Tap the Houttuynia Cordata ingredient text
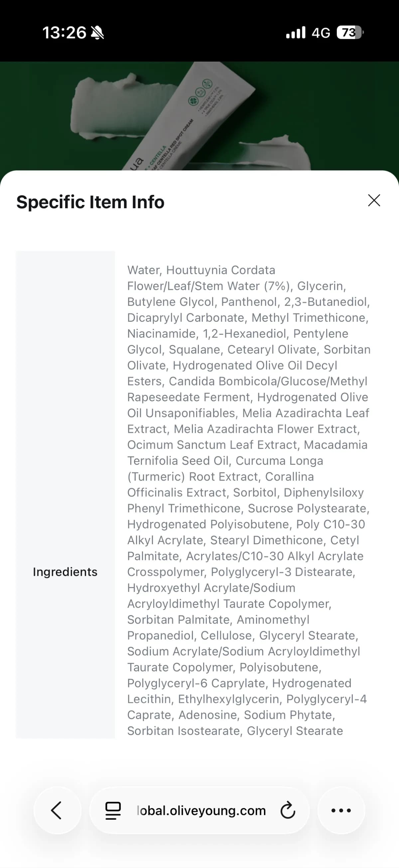The image size is (399, 868). point(220,270)
